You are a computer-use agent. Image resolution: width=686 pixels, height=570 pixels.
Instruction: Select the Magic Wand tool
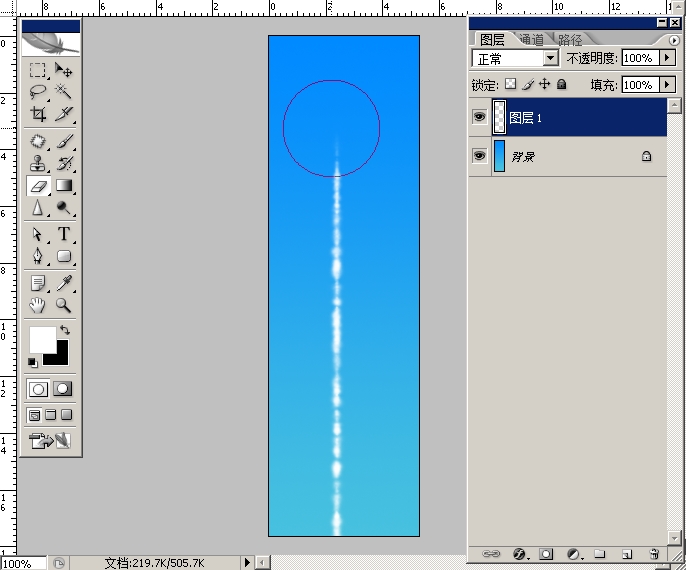[x=64, y=91]
